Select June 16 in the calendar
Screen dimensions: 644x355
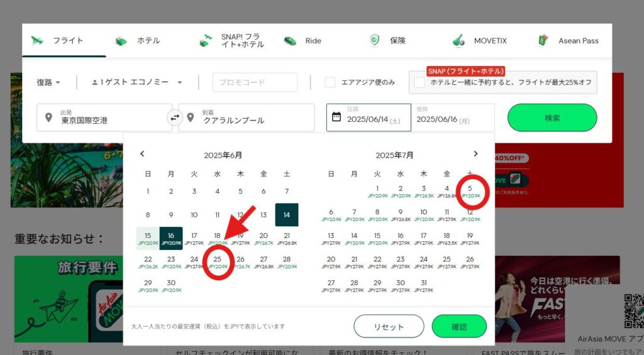pos(171,238)
